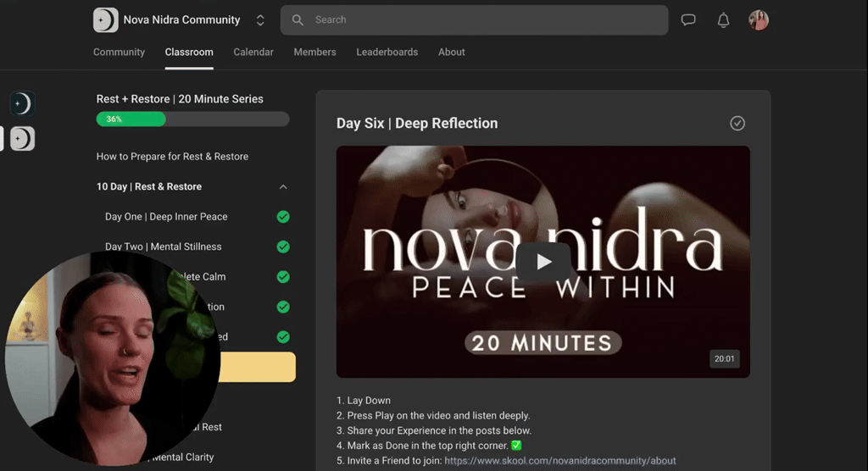Click the green checkmark in the fourth lesson row

coord(283,307)
